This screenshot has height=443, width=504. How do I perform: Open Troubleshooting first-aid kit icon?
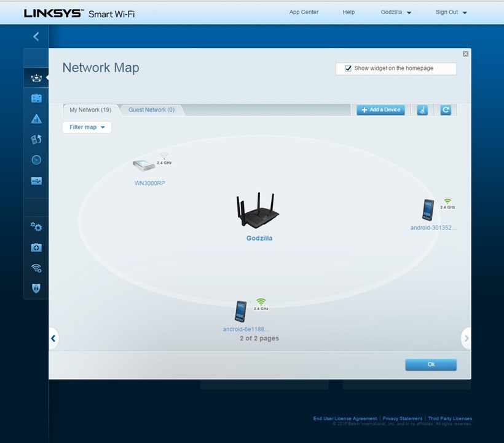point(36,248)
